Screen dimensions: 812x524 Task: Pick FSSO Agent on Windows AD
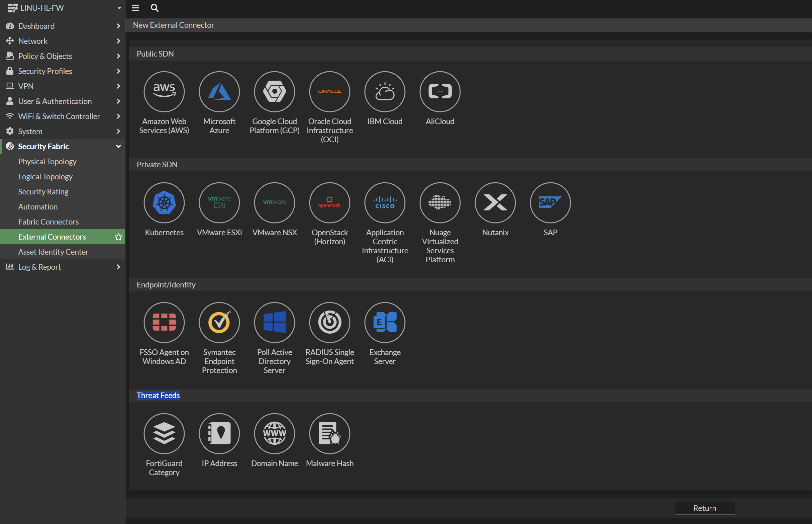164,323
